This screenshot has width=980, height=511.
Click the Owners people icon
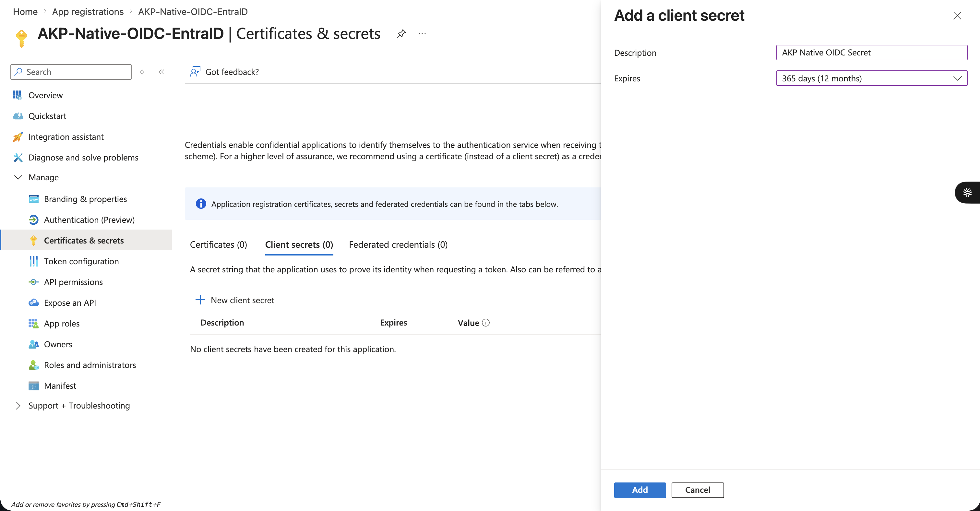pos(33,344)
